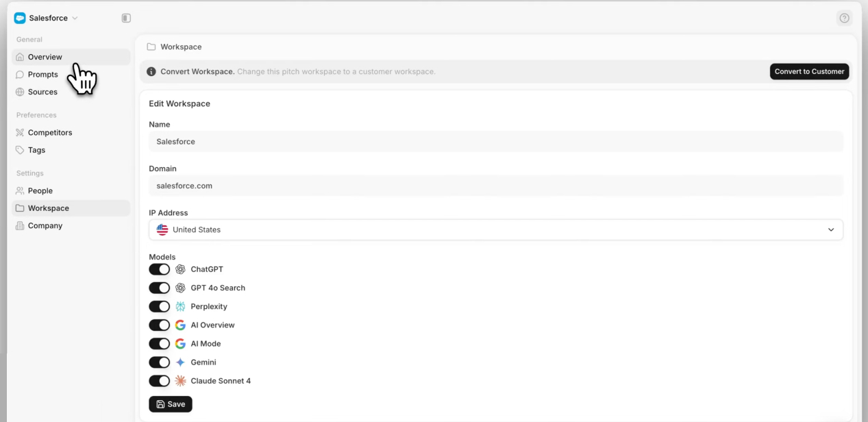Click the Google logo beside AI Mode

[180, 343]
